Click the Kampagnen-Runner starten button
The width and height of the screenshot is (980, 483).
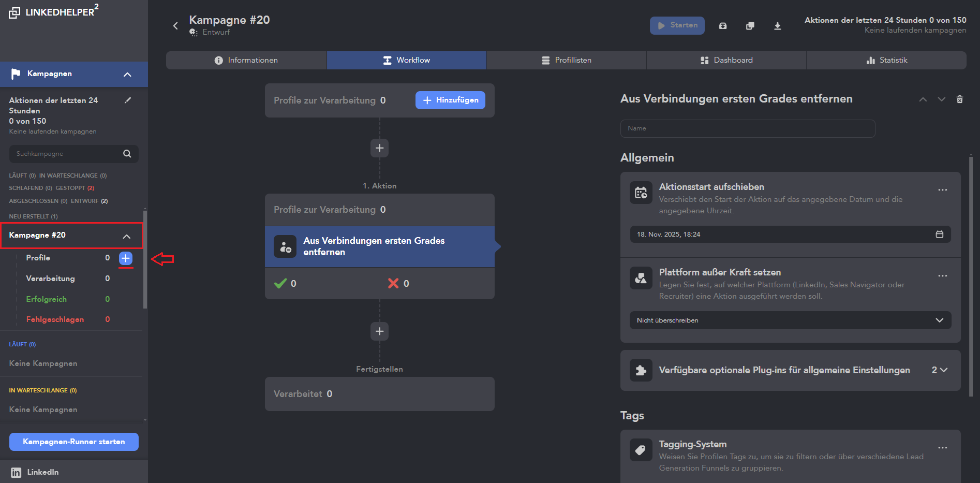(x=74, y=442)
